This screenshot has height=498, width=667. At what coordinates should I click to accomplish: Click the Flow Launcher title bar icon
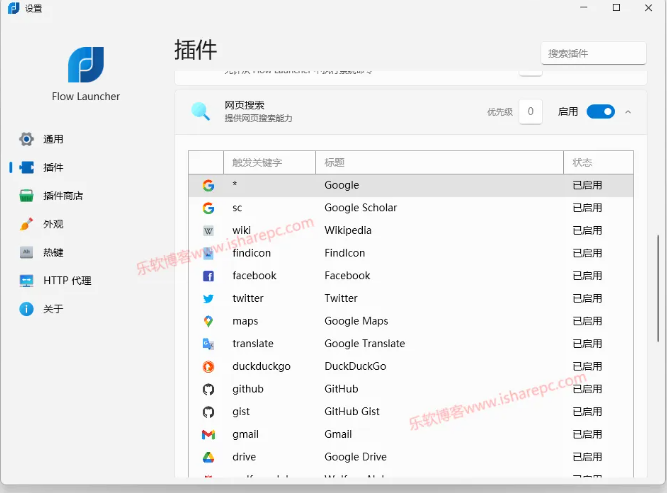tap(14, 8)
